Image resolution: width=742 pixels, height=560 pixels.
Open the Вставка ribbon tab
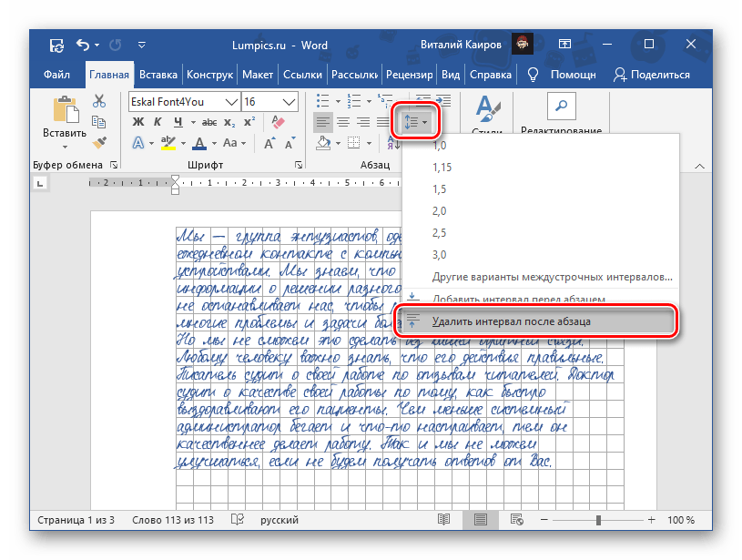point(159,75)
